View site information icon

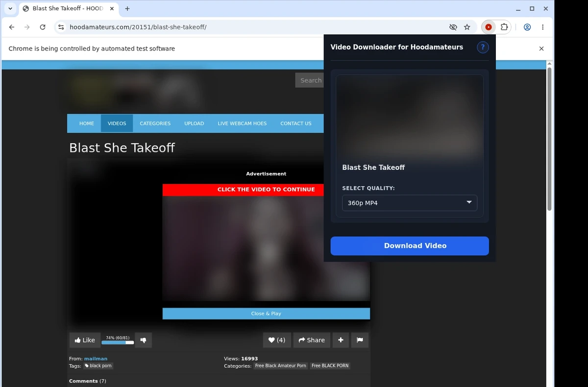[x=61, y=27]
